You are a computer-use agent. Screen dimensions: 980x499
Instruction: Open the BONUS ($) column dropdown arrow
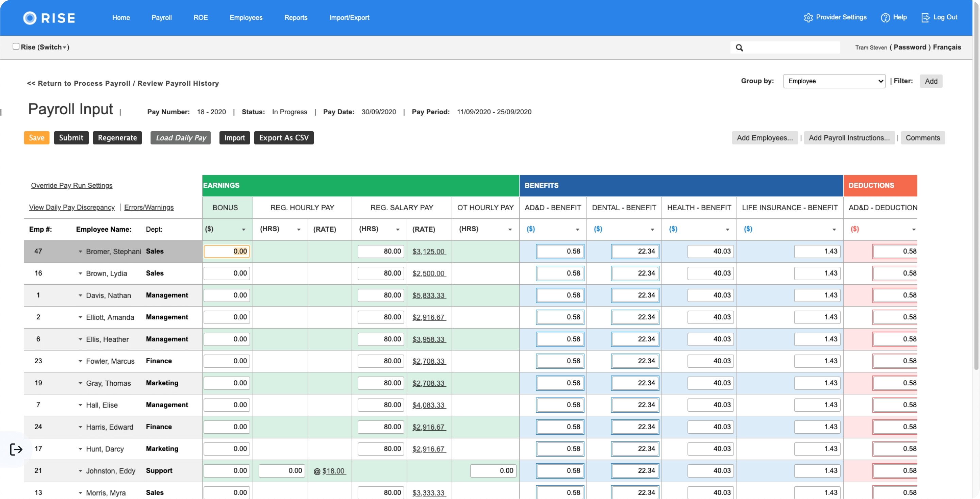click(x=244, y=229)
